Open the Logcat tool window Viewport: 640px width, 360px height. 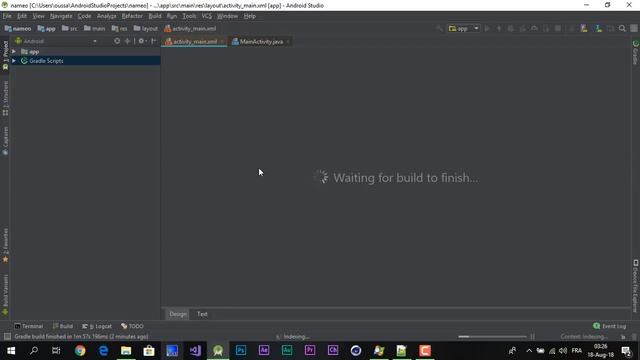click(x=97, y=326)
